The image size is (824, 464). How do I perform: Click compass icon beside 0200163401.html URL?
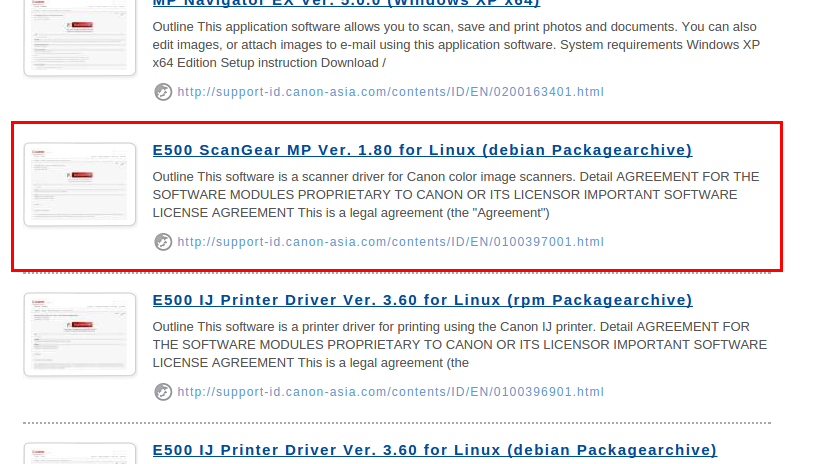(163, 92)
